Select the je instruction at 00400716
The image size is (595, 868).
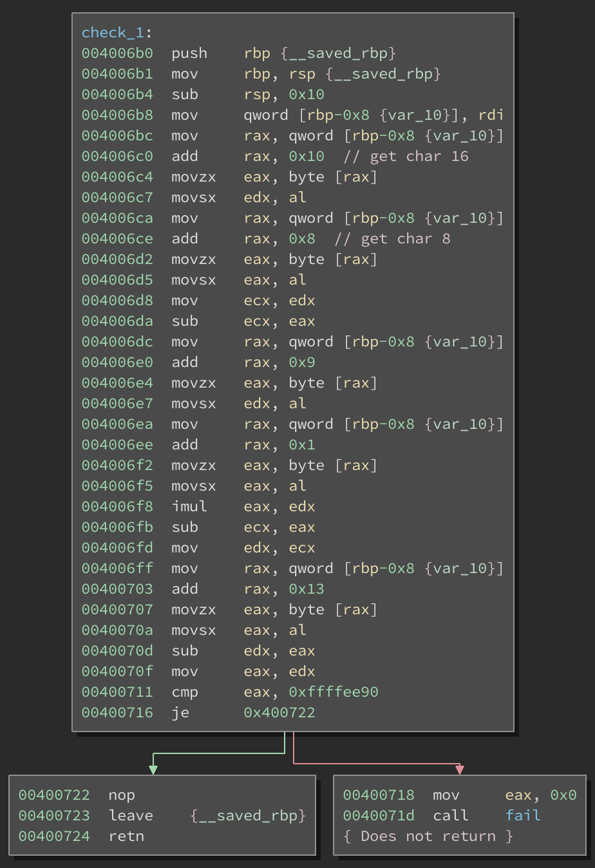(198, 712)
